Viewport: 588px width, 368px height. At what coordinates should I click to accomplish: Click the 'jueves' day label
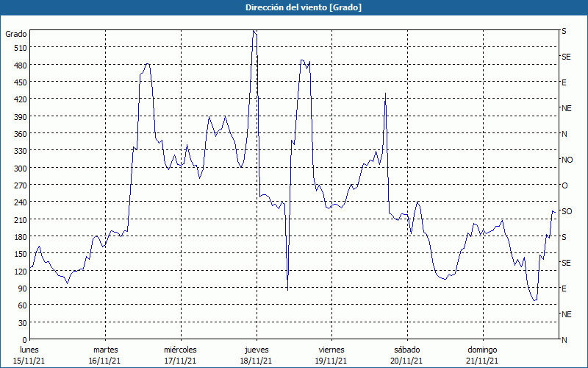257,350
